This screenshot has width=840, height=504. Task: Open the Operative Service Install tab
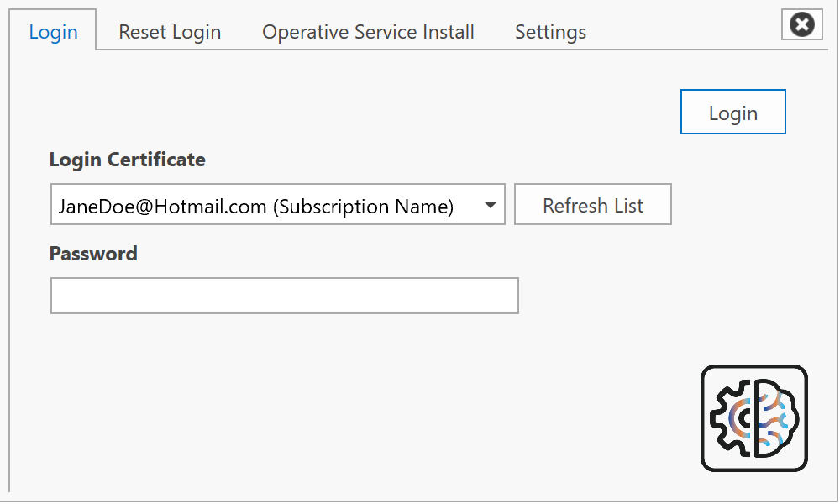click(x=368, y=32)
